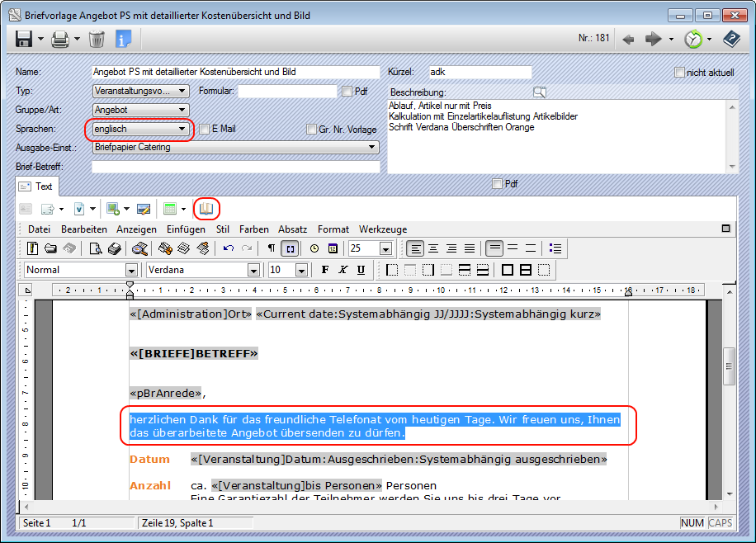This screenshot has height=543, width=756.
Task: Open the 'Briefpapier Catering' dropdown
Action: (373, 148)
